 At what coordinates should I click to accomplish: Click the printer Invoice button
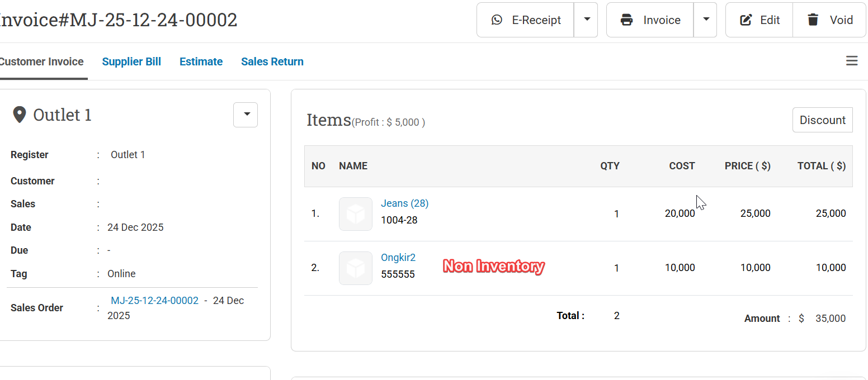(650, 20)
